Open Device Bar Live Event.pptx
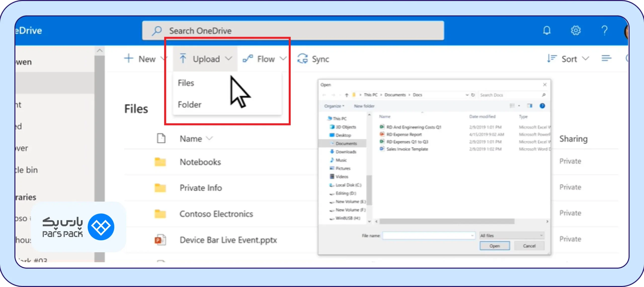 (228, 240)
